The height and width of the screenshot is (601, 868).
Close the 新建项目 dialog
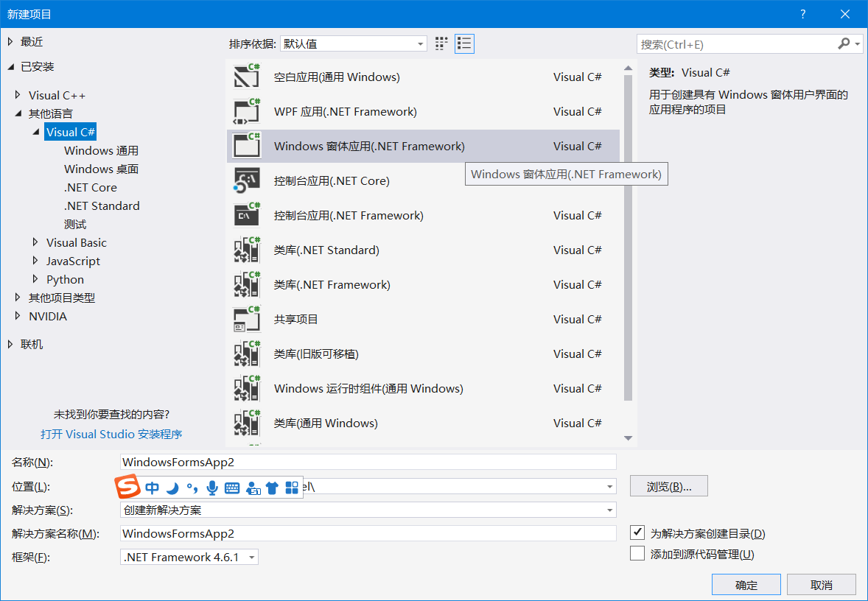(844, 15)
